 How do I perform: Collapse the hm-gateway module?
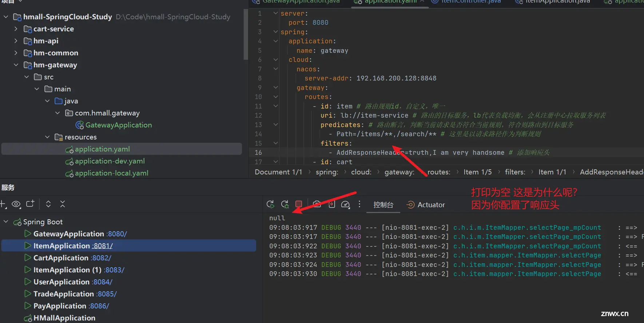[16, 65]
